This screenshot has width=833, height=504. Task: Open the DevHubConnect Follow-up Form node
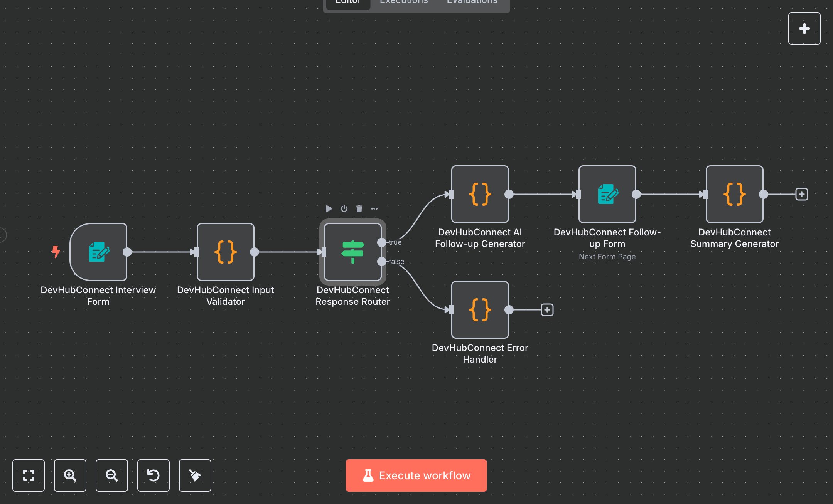click(607, 194)
